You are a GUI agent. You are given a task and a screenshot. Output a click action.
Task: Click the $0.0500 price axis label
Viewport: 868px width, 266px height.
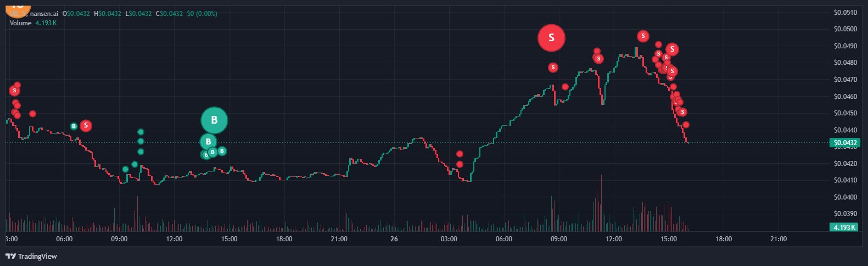(x=845, y=29)
